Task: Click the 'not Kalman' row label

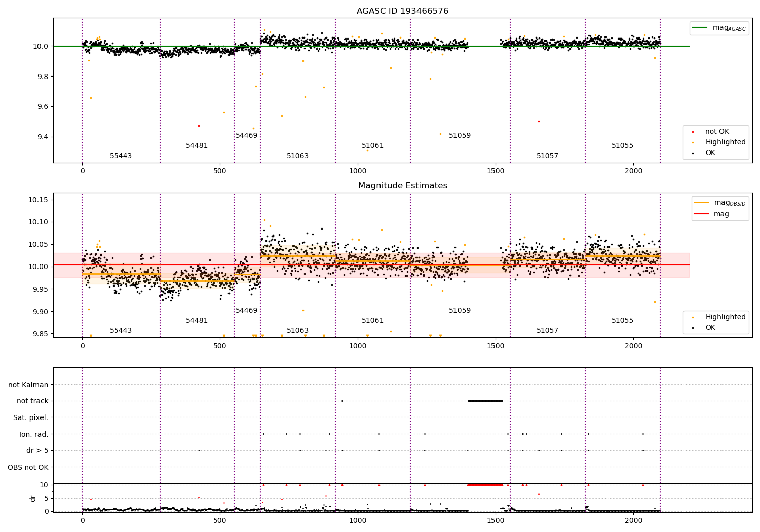Action: pyautogui.click(x=28, y=385)
